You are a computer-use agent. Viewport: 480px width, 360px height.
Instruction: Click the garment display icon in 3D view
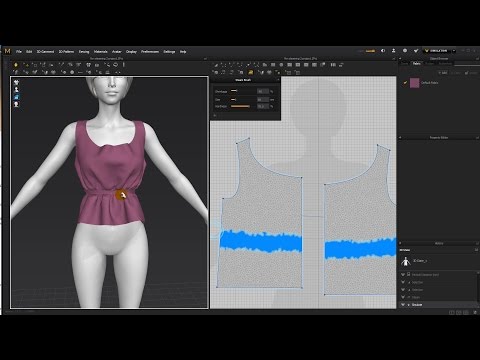point(16,82)
